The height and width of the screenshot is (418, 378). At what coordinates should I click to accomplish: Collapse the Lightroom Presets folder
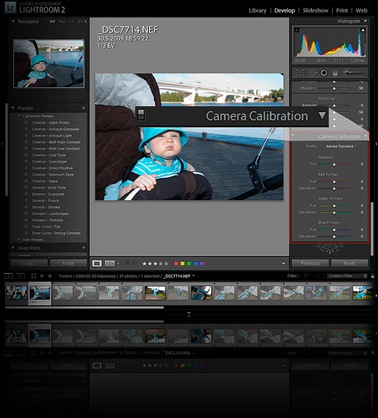19,116
